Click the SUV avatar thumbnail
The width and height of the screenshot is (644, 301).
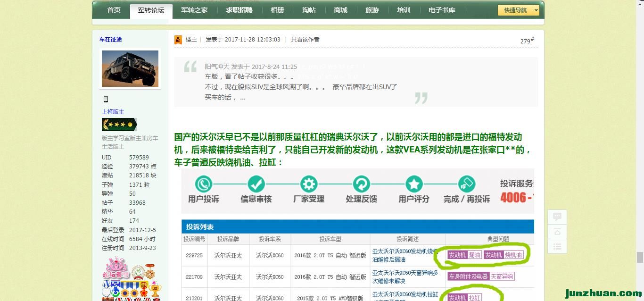tap(130, 68)
